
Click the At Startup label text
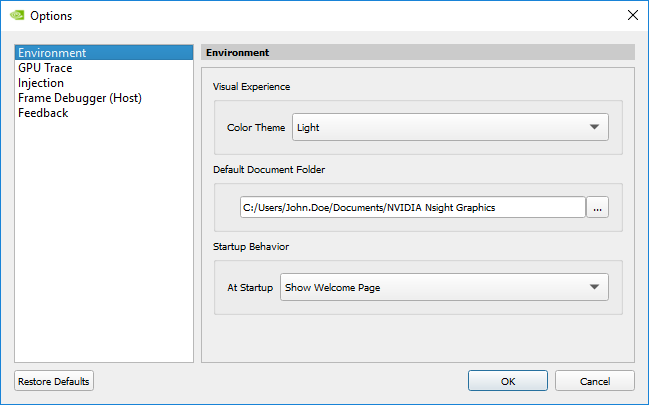pos(250,288)
